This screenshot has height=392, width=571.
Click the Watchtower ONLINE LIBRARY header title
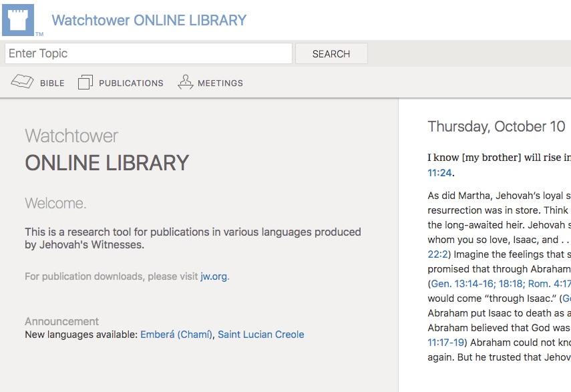(149, 20)
